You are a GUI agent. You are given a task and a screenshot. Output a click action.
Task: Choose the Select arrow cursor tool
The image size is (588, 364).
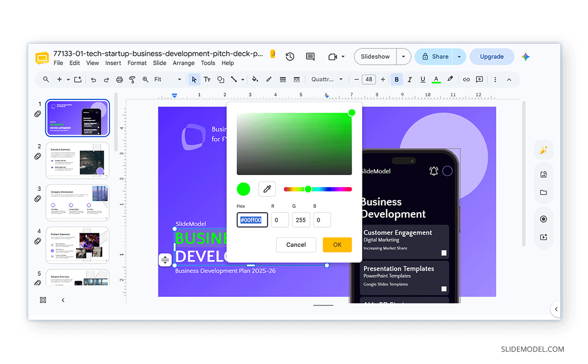click(194, 79)
